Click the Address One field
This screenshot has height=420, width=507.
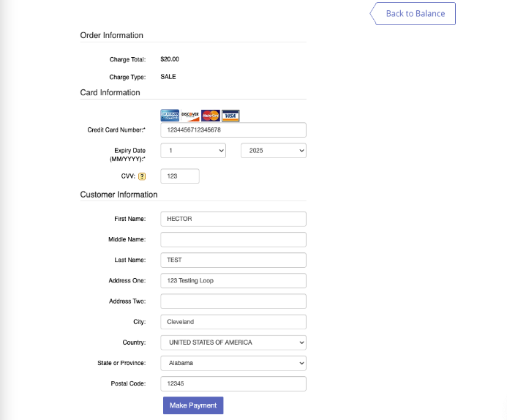tap(233, 281)
